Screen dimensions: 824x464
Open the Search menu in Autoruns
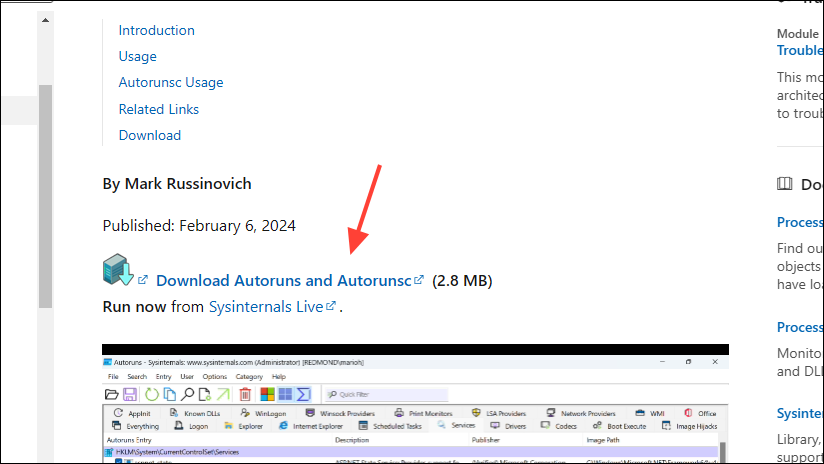(137, 377)
